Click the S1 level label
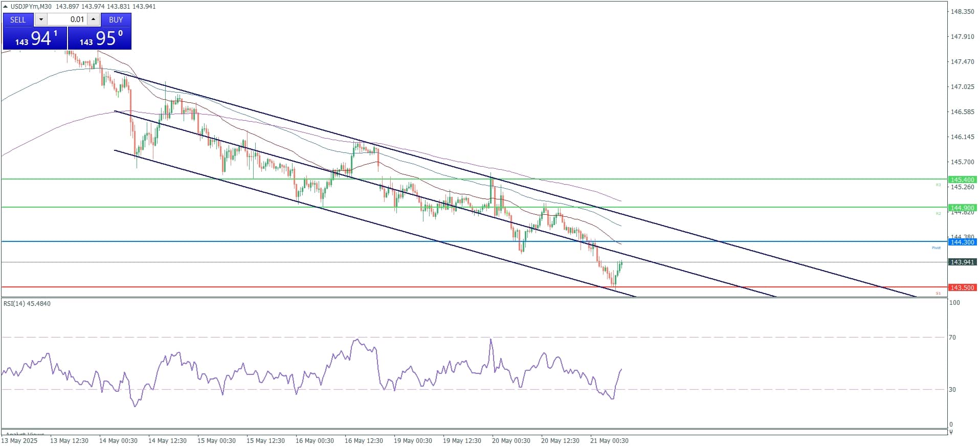 [938, 293]
